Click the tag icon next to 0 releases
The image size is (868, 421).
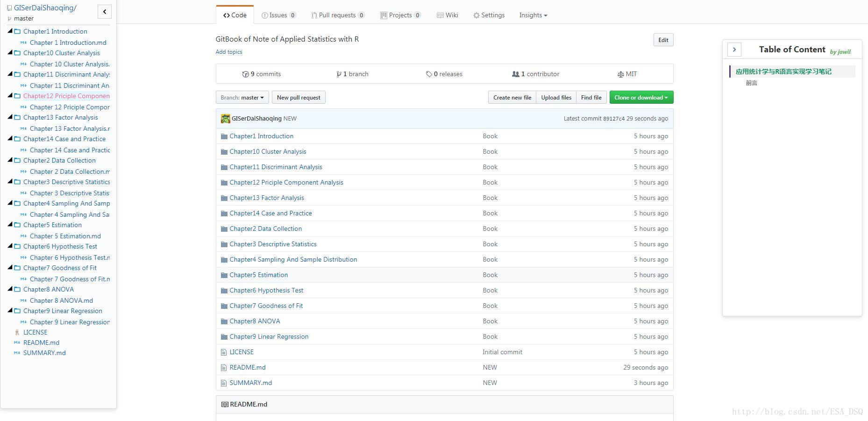click(x=429, y=74)
